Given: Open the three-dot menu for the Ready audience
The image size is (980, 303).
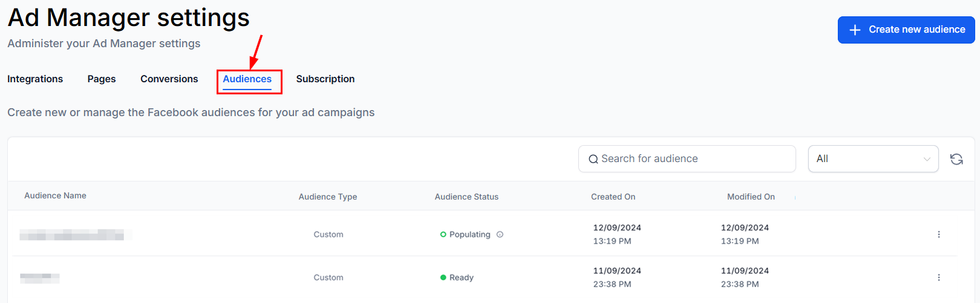Looking at the screenshot, I should click(x=939, y=278).
